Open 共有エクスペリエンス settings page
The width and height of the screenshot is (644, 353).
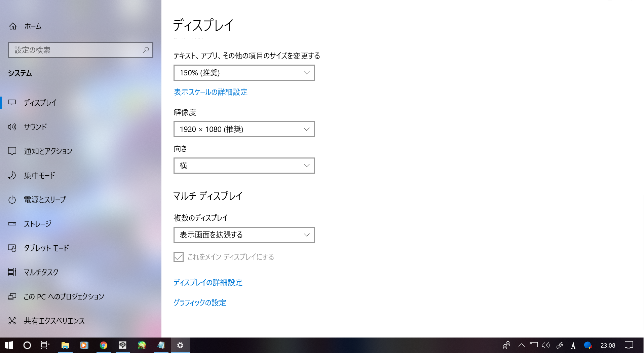(x=81, y=321)
